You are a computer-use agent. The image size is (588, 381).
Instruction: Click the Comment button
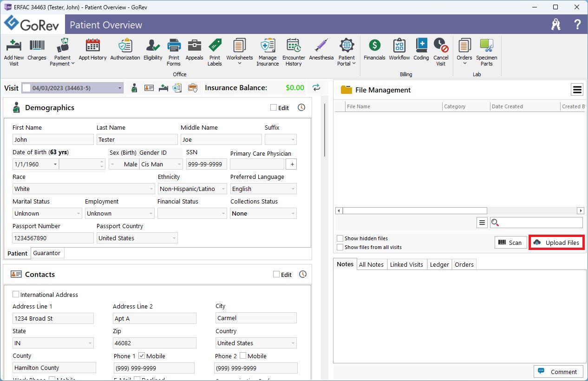pyautogui.click(x=558, y=372)
